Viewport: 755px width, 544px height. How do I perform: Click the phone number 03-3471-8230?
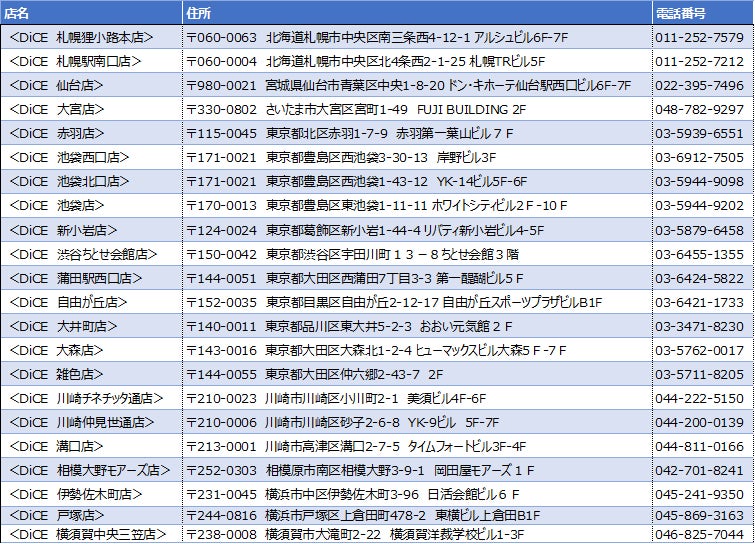tap(699, 326)
